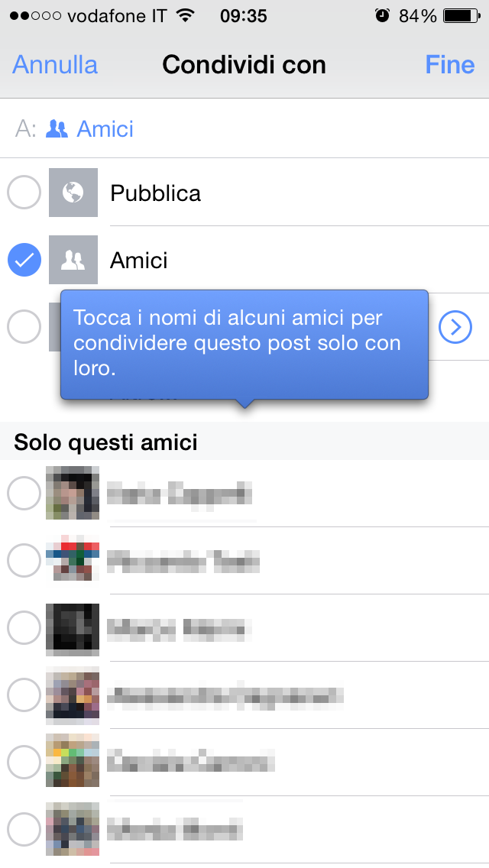Deselect the checked Amici radio button
Screen dimensions: 489x868
24,261
